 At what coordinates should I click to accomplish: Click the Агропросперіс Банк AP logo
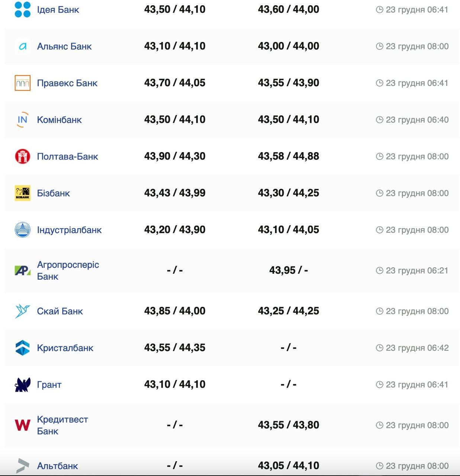22,270
